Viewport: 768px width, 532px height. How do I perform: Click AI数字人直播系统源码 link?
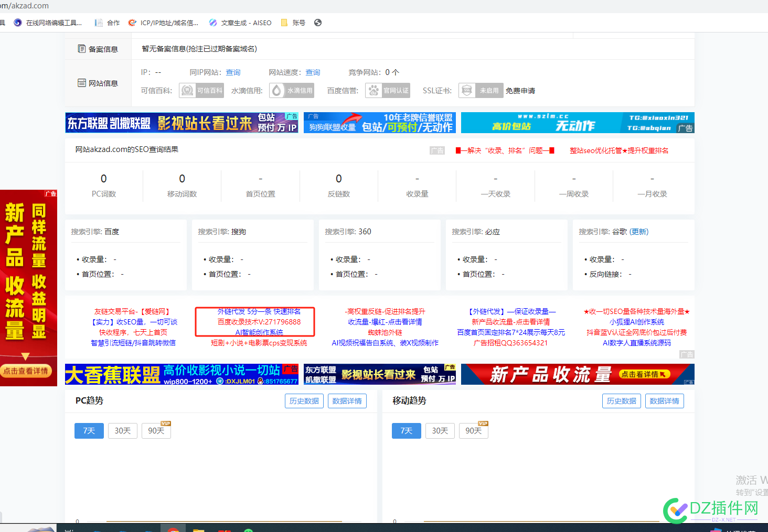click(x=637, y=343)
